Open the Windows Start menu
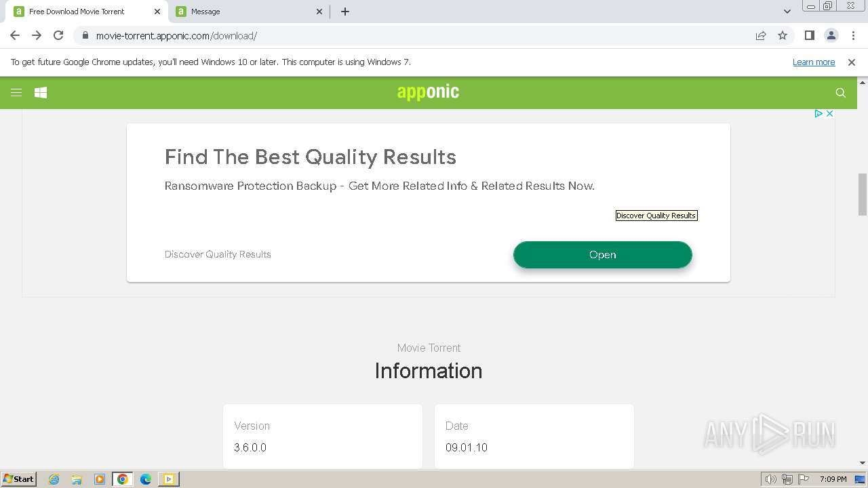 (19, 479)
